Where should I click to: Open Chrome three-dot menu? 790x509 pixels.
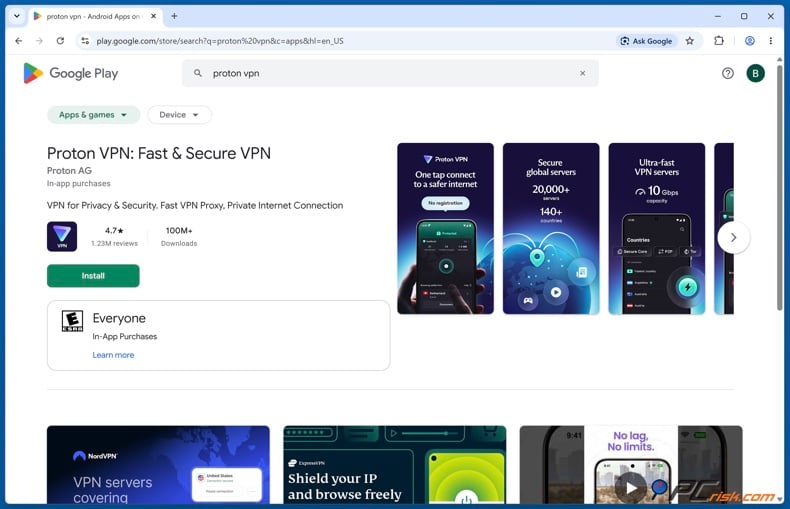[x=770, y=41]
